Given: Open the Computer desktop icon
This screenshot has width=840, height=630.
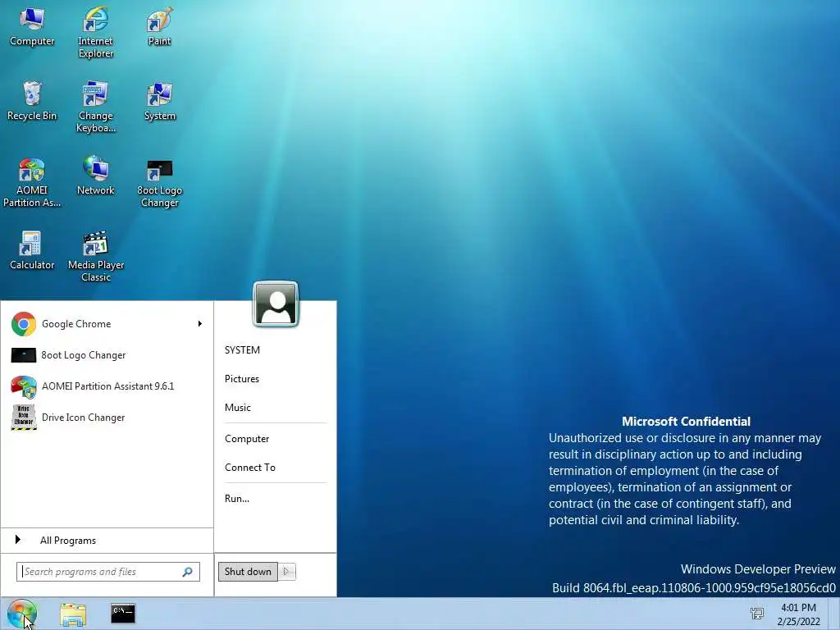Looking at the screenshot, I should pyautogui.click(x=32, y=26).
